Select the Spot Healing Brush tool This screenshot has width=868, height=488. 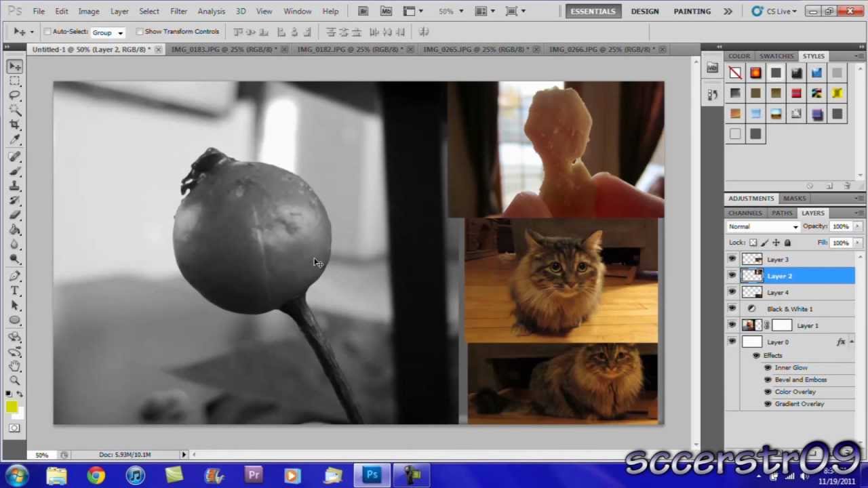point(15,157)
